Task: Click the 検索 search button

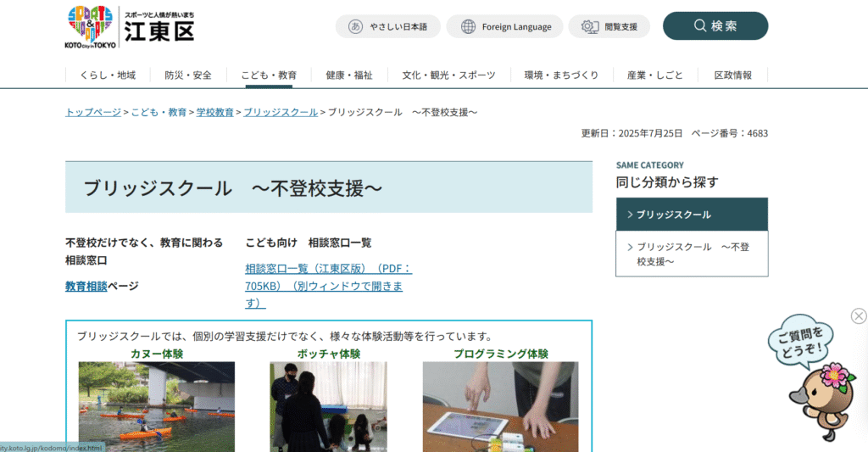Action: 715,26
